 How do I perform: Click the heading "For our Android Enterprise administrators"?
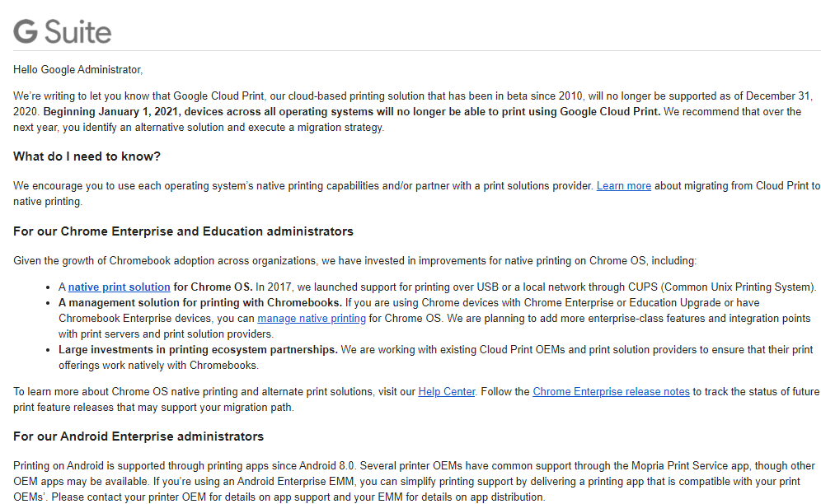click(x=138, y=436)
